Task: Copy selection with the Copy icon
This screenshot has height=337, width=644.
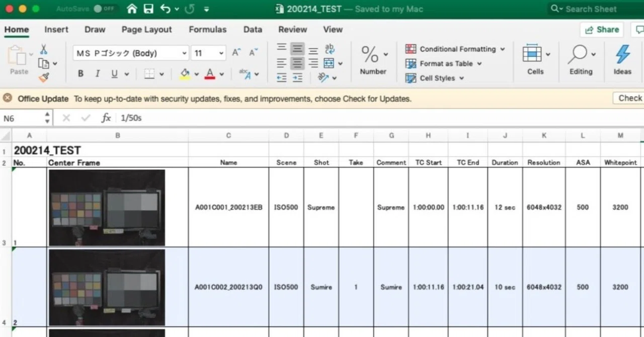Action: [x=44, y=63]
